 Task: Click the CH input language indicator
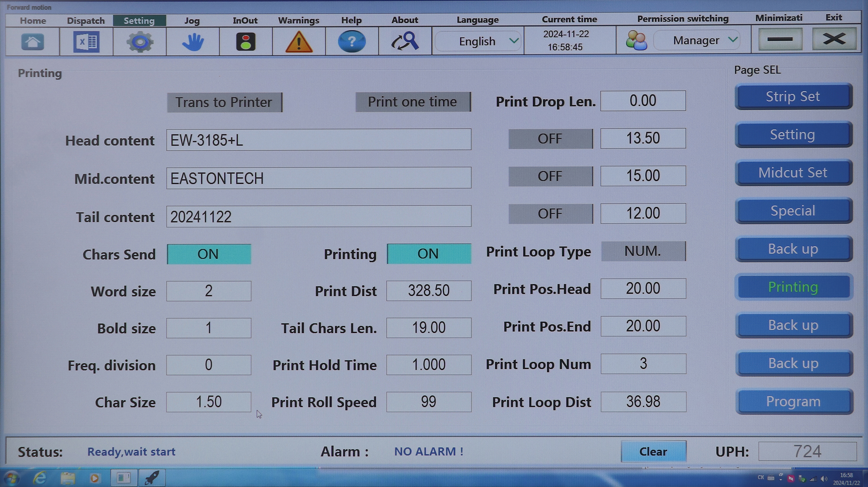point(760,478)
